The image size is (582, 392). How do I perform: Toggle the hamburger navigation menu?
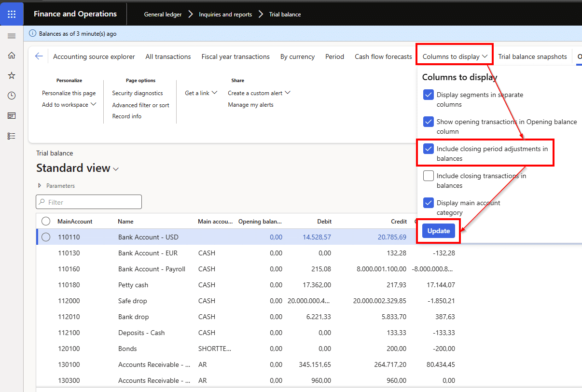[x=12, y=36]
